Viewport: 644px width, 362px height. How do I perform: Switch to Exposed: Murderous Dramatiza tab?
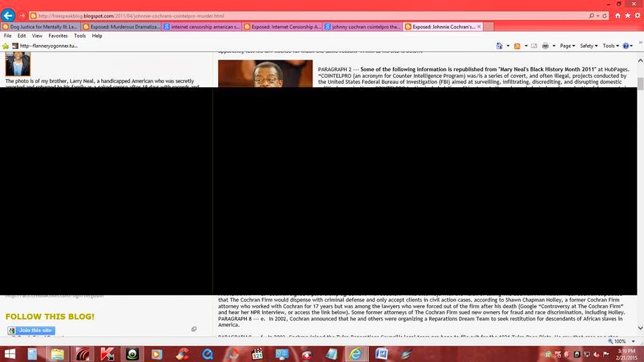point(121,27)
